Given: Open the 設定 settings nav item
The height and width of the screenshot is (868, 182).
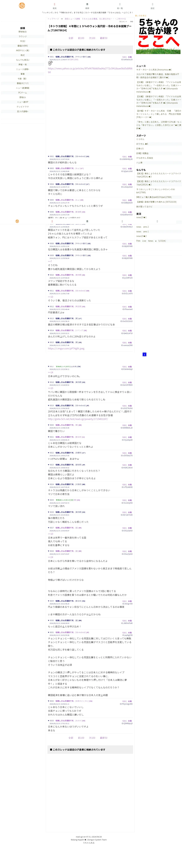Looking at the screenshot, I should tap(152, 6).
